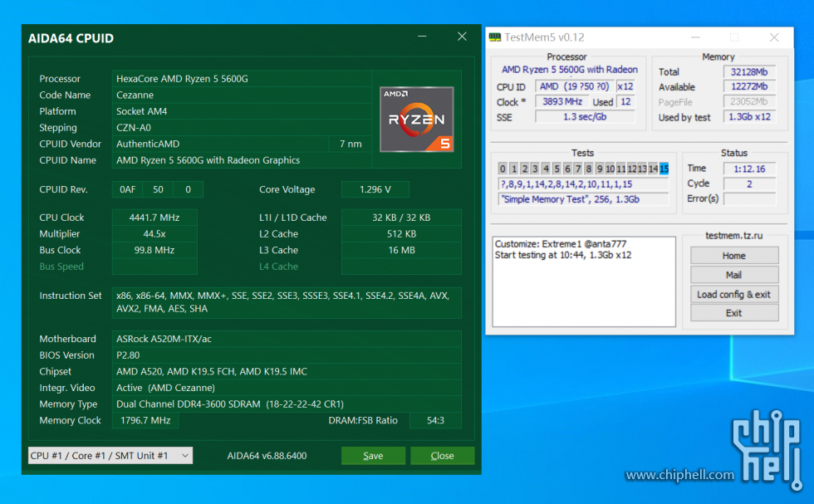Click the BIOS Version value P2.80
814x504 pixels.
[287, 355]
